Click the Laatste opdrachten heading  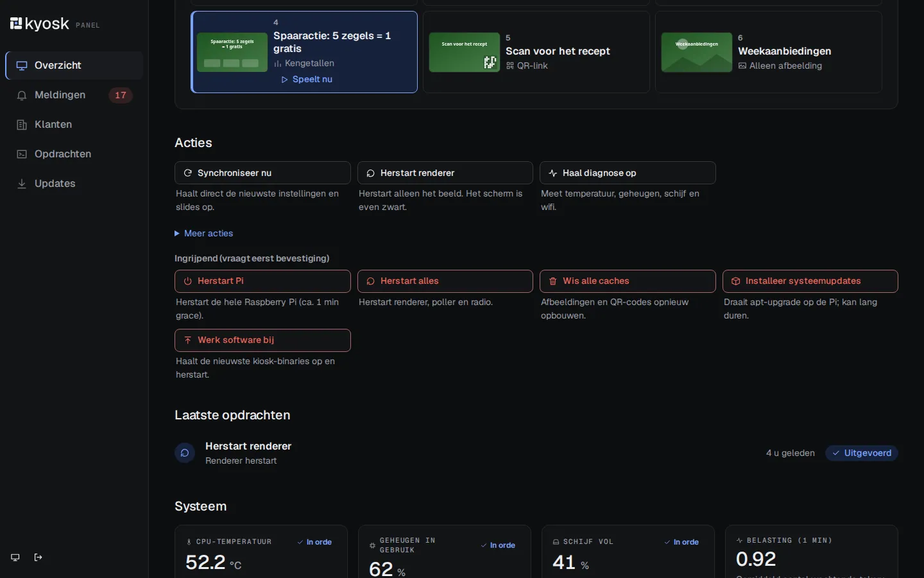pyautogui.click(x=232, y=416)
